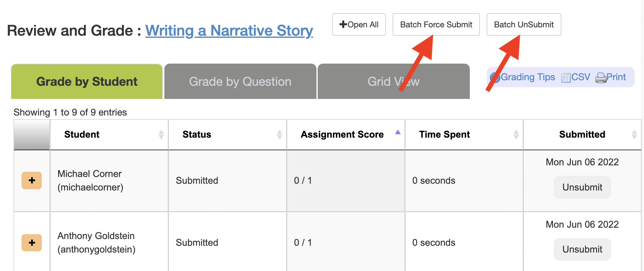Unsubmit Michael Corner's assignment
Viewport: 644px width, 271px height.
click(x=582, y=187)
